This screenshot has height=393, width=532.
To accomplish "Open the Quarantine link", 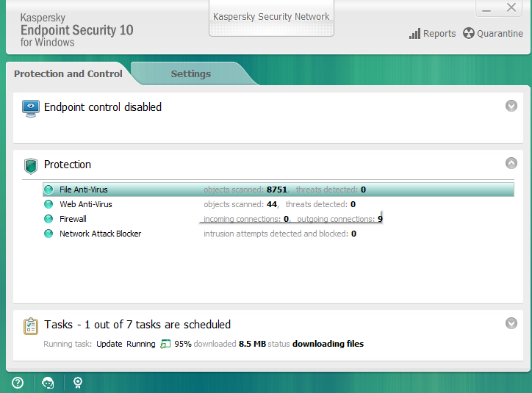I will point(500,34).
